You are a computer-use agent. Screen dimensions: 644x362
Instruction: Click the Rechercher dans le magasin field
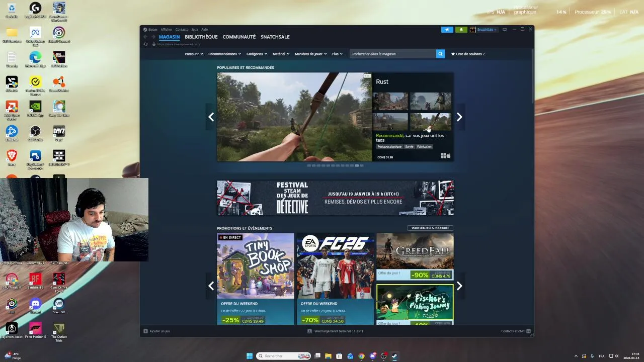click(x=393, y=54)
